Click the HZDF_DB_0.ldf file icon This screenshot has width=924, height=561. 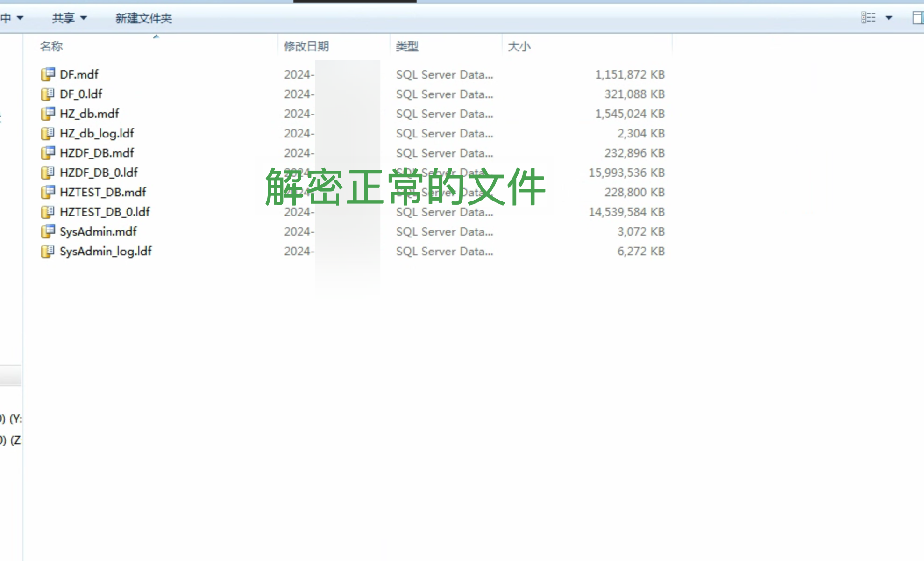click(48, 173)
